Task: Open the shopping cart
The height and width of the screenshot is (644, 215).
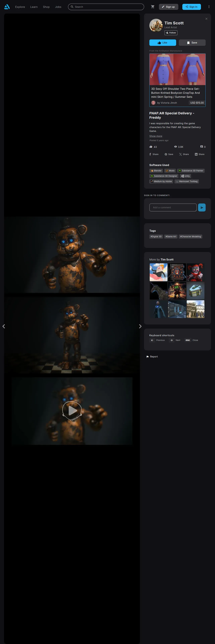Action: (x=153, y=7)
